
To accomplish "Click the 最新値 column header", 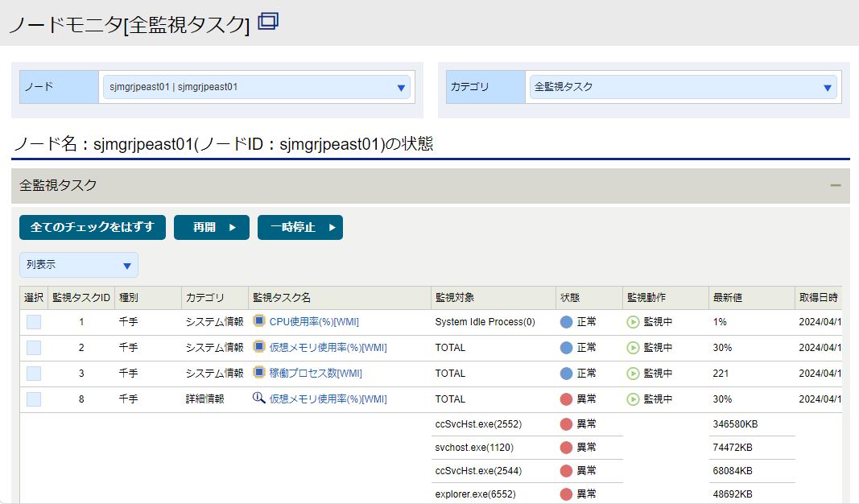I will tap(752, 297).
